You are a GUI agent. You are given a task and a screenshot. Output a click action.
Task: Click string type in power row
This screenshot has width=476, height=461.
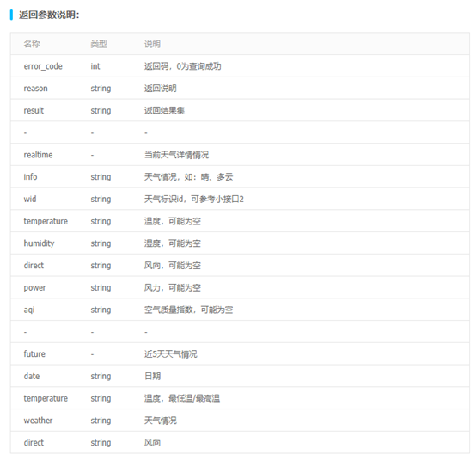[101, 288]
